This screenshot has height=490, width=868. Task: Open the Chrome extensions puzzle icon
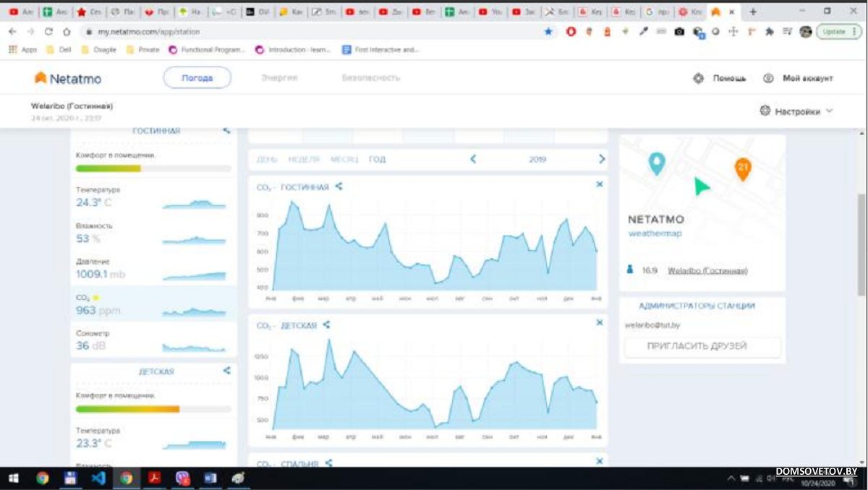[x=769, y=32]
